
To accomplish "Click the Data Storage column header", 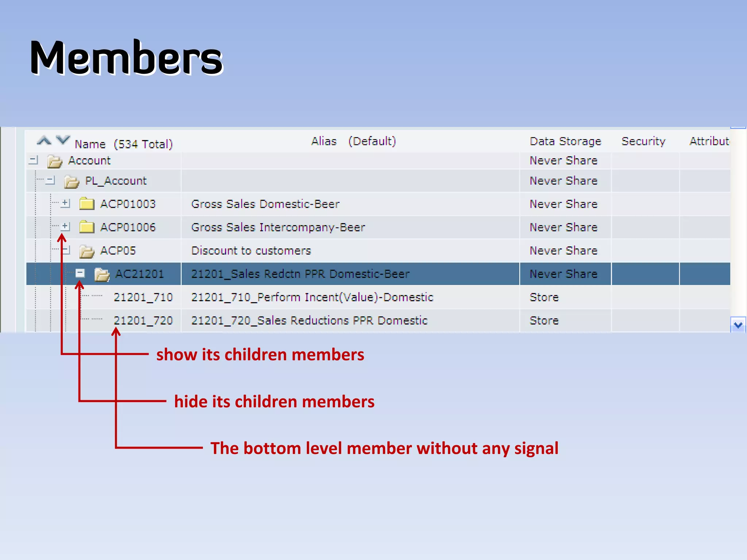I will point(565,141).
